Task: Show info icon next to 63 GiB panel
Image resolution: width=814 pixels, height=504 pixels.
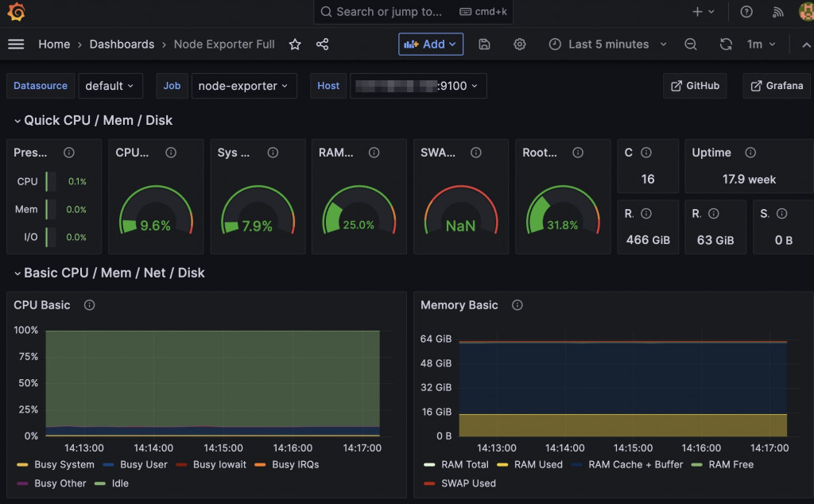Action: pos(714,213)
